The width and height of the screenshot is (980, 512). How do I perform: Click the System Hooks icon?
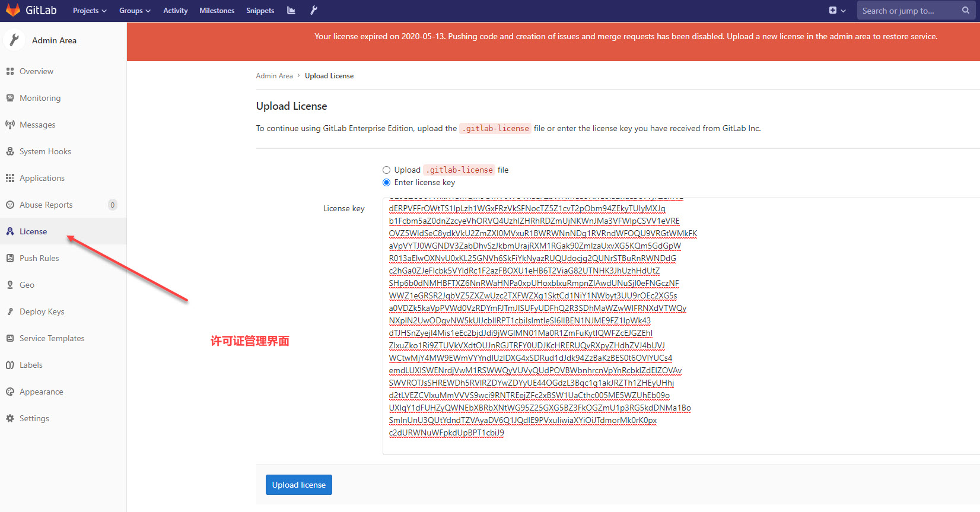pos(10,151)
